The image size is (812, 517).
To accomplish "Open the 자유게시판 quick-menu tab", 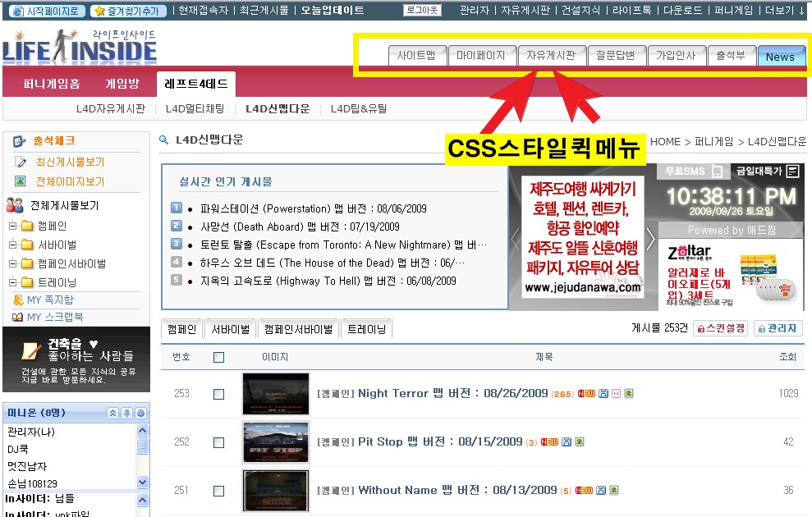I will [x=552, y=55].
